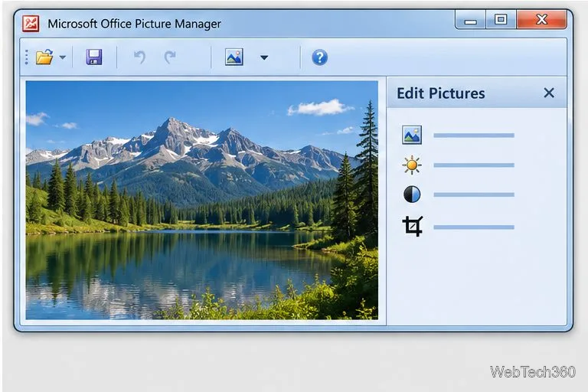Image resolution: width=588 pixels, height=392 pixels.
Task: Open the folder shortcut icon in toolbar
Action: tap(44, 57)
